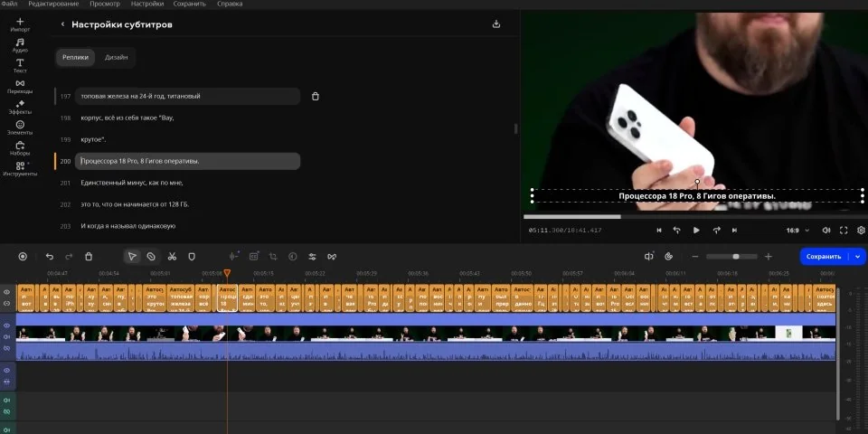The image size is (868, 434).
Task: Hide the subtitle track with its eye icon
Action: [x=6, y=292]
